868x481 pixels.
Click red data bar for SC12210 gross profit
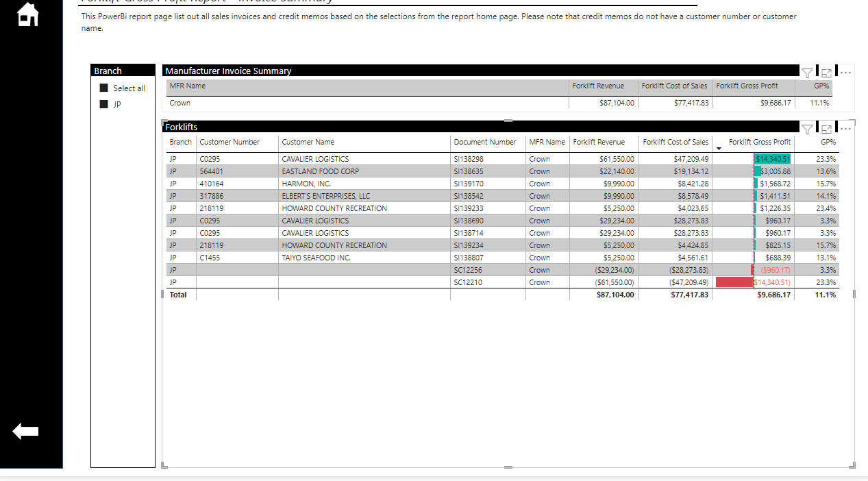(734, 282)
